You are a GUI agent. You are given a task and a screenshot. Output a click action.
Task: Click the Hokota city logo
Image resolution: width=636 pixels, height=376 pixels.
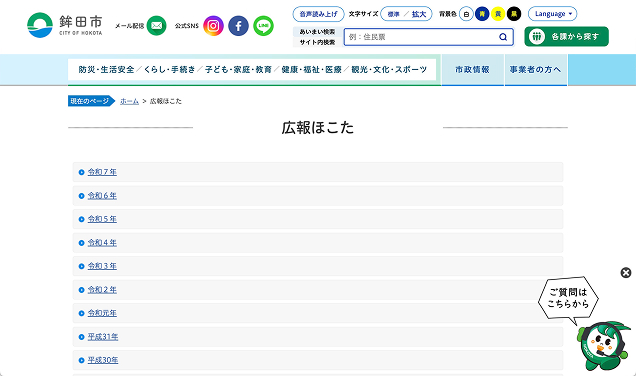(x=65, y=25)
